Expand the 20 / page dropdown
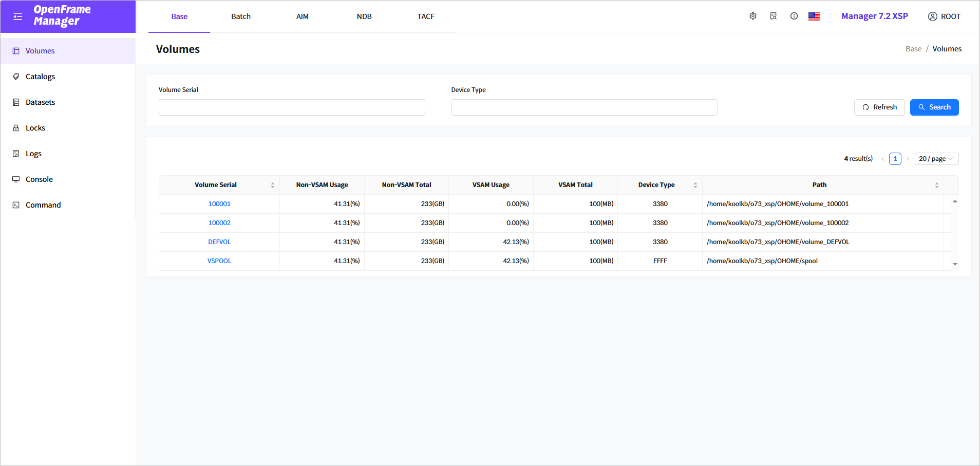This screenshot has height=466, width=980. coord(936,159)
